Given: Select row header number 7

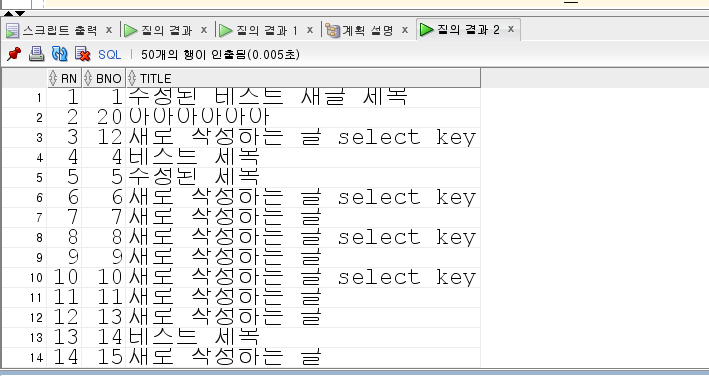Looking at the screenshot, I should point(24,217).
